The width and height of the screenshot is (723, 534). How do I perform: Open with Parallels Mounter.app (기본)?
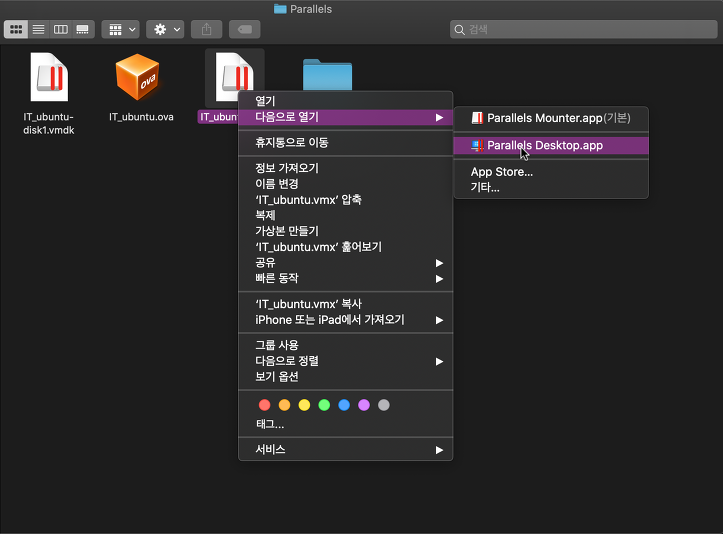[551, 118]
